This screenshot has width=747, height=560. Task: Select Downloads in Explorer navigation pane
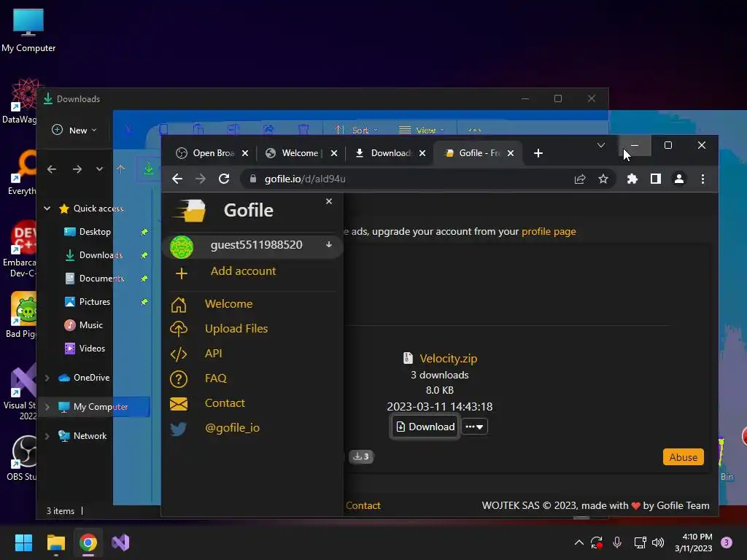pos(100,255)
